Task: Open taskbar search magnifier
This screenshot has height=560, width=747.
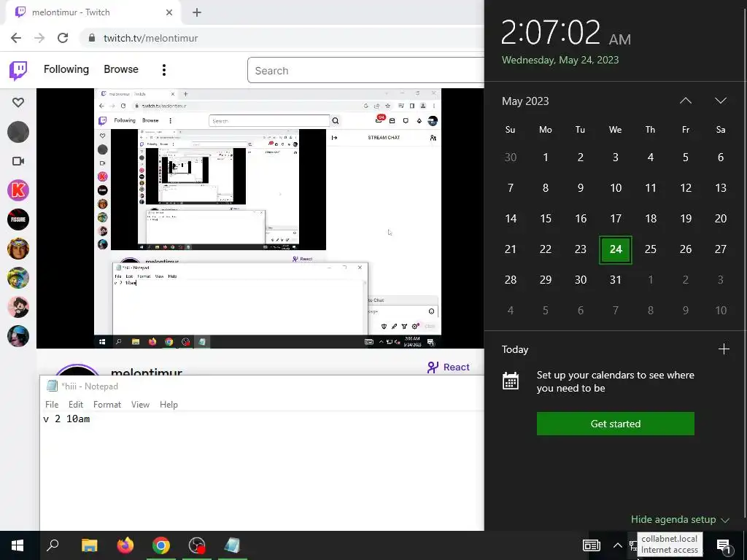Action: click(53, 545)
